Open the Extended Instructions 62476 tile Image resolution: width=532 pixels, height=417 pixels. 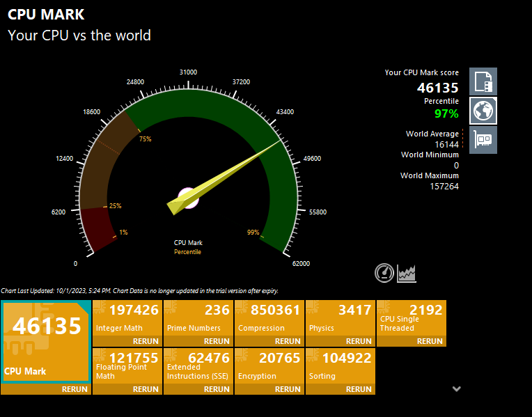click(x=198, y=366)
